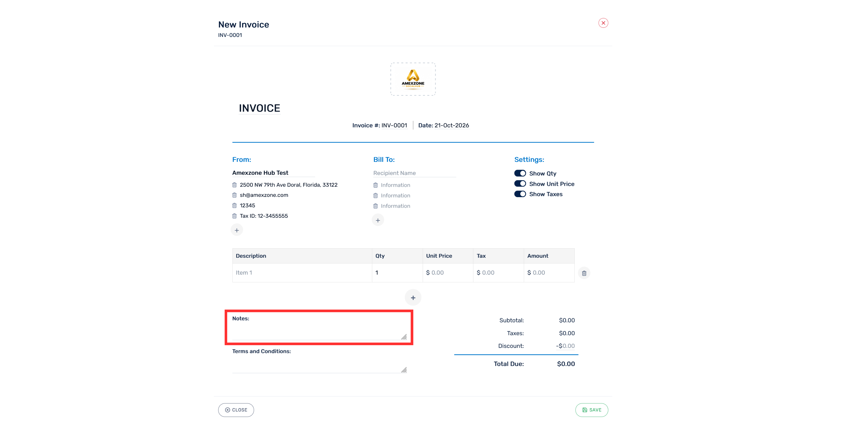The image size is (868, 434).
Task: Add a new line under From section
Action: 237,230
